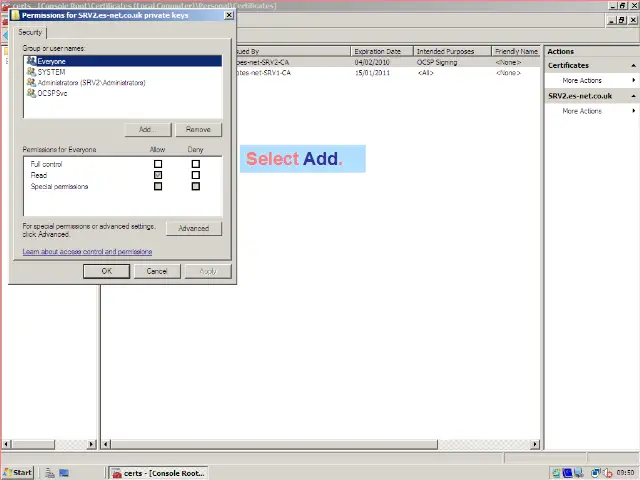640x480 pixels.
Task: Select the Administrators group icon
Action: [x=31, y=83]
